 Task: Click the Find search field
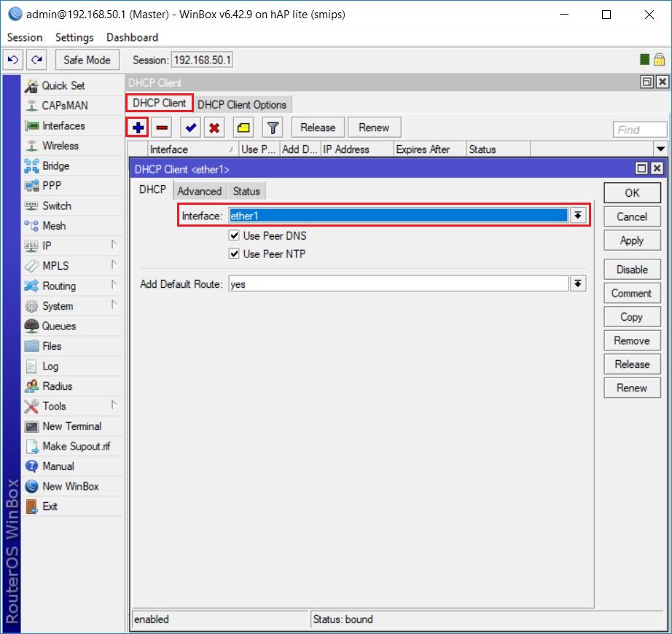click(x=640, y=130)
